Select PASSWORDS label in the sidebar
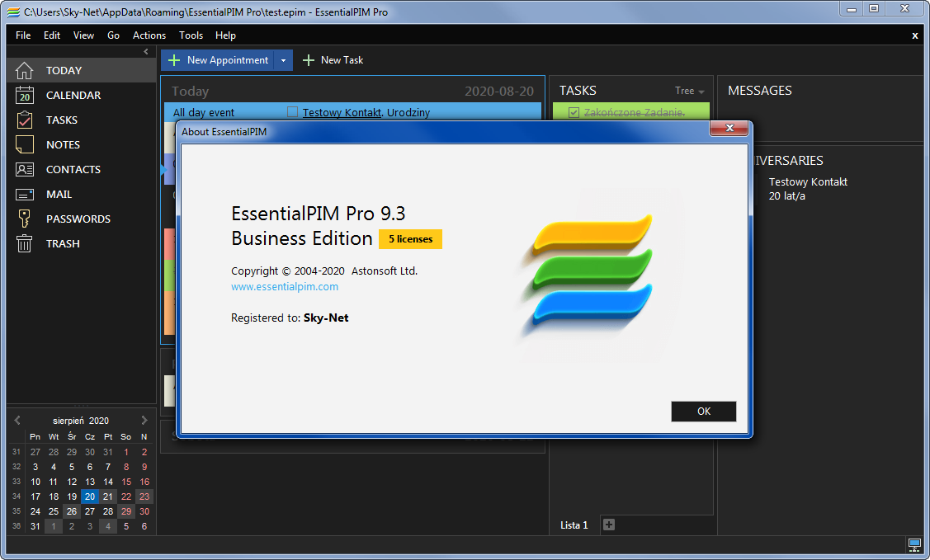The width and height of the screenshot is (930, 560). [78, 219]
